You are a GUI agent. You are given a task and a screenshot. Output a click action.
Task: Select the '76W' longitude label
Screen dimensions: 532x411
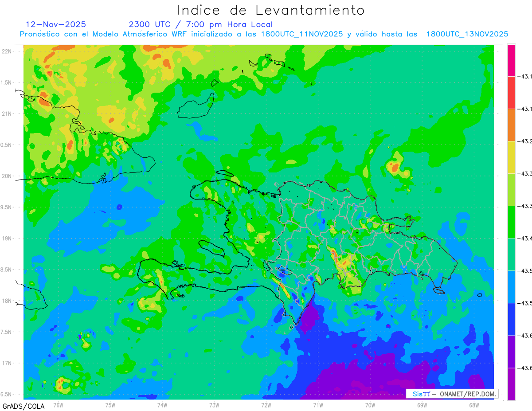[58, 404]
